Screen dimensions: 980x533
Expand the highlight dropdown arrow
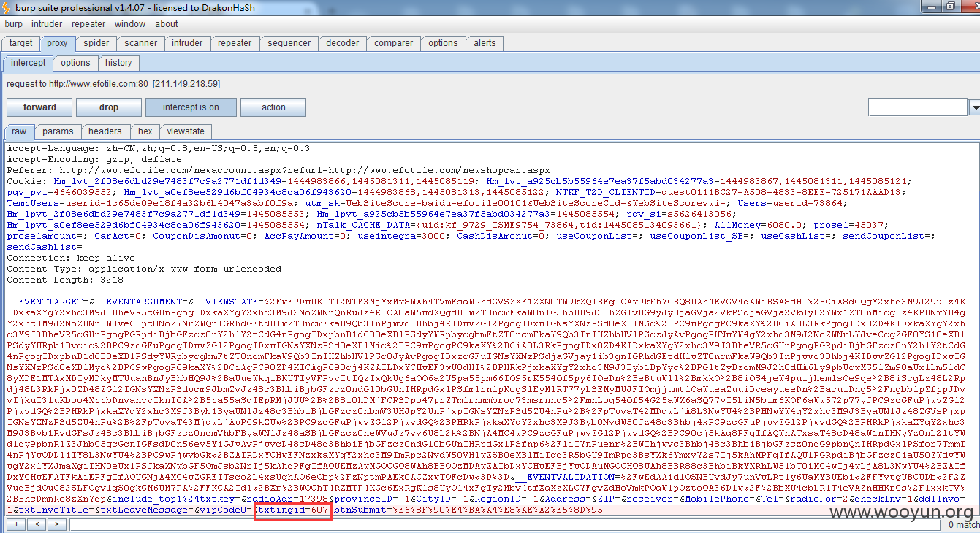point(974,108)
